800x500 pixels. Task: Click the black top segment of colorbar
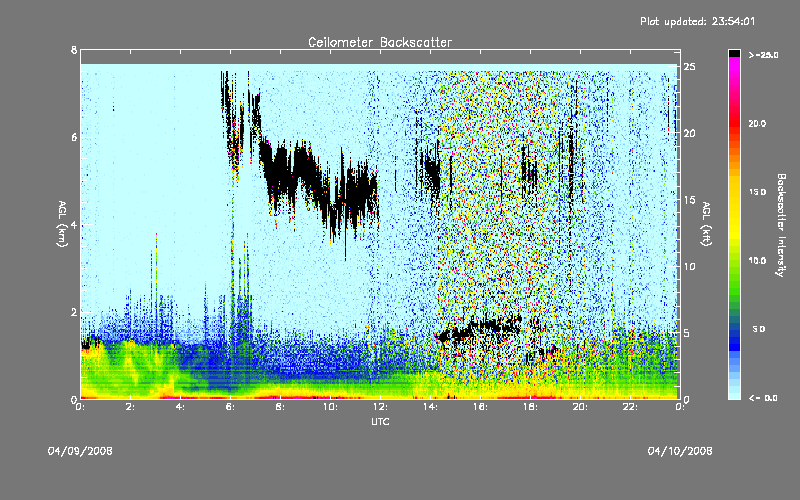(734, 53)
